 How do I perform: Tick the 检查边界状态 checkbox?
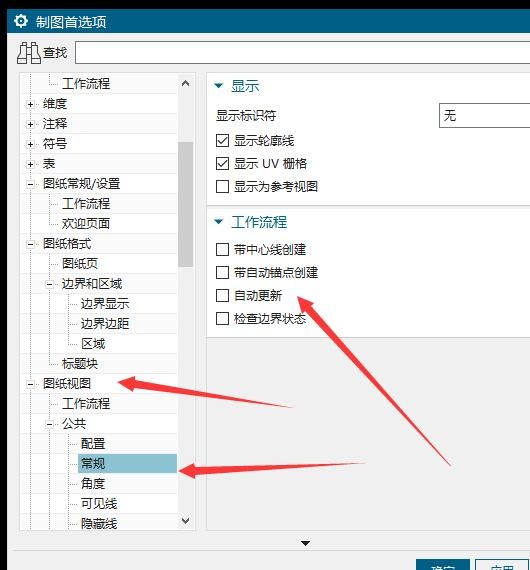coord(222,318)
